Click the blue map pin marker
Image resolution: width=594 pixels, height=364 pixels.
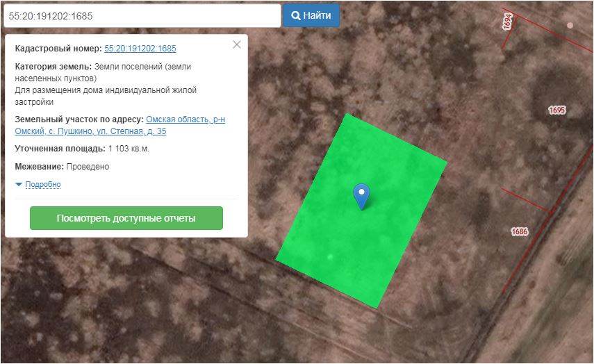(361, 196)
